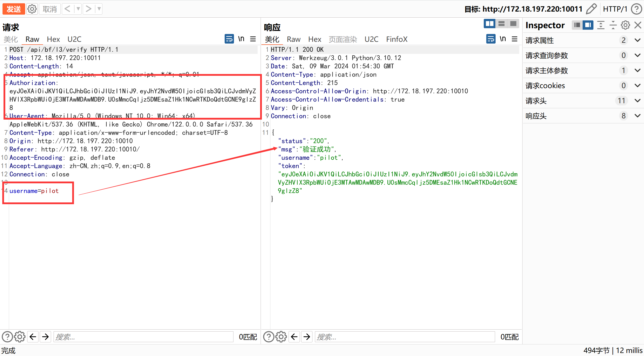The width and height of the screenshot is (644, 356).
Task: Click the orange 发送 send button
Action: click(14, 9)
